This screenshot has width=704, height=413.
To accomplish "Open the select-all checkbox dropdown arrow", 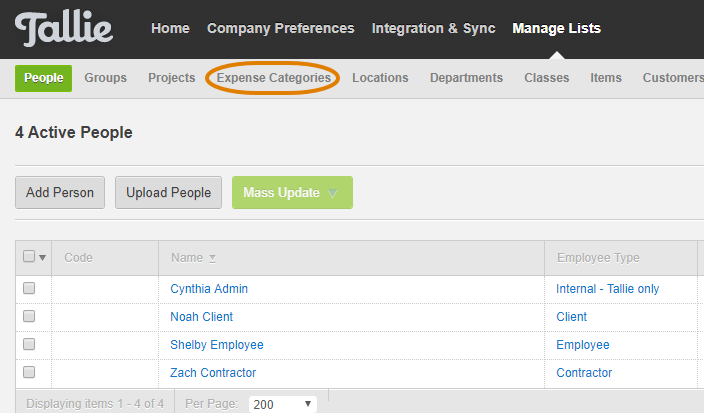I will point(43,258).
